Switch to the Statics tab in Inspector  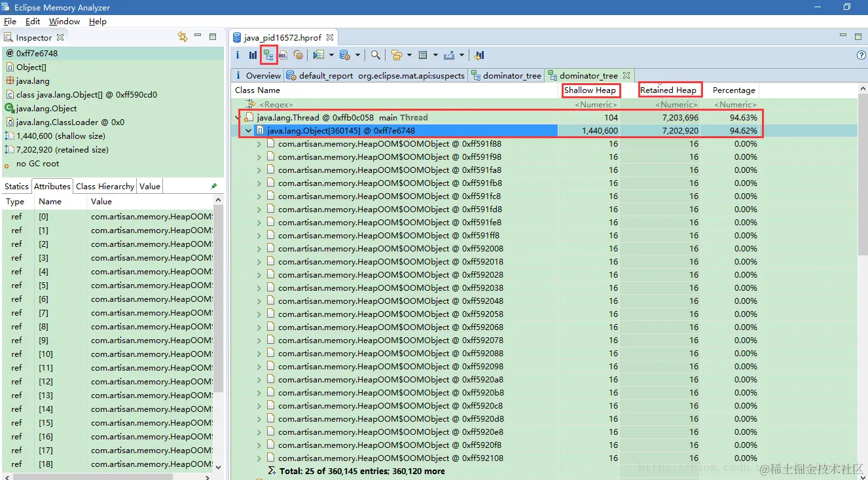pyautogui.click(x=17, y=186)
